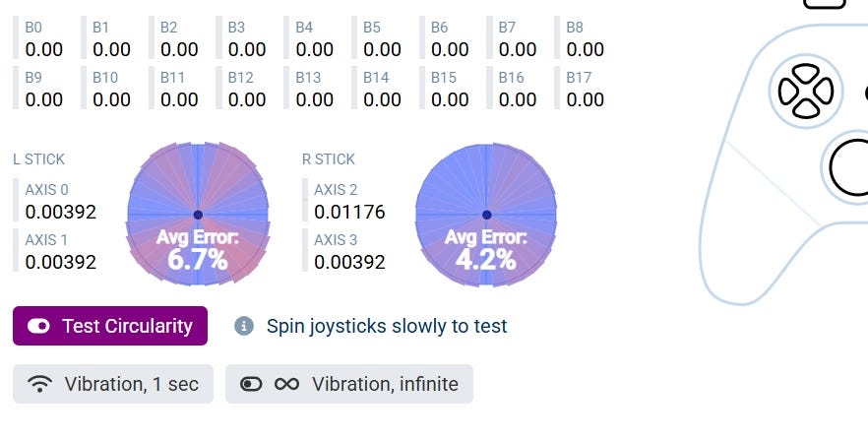Screen dimensions: 868x441
Task: Enable infinite vibration toggle
Action: (x=252, y=384)
